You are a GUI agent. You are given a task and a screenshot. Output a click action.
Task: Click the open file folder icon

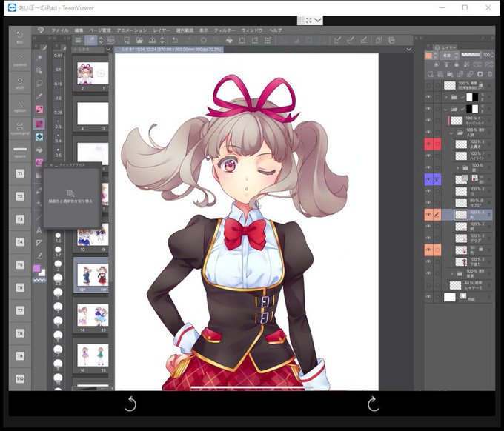(139, 40)
